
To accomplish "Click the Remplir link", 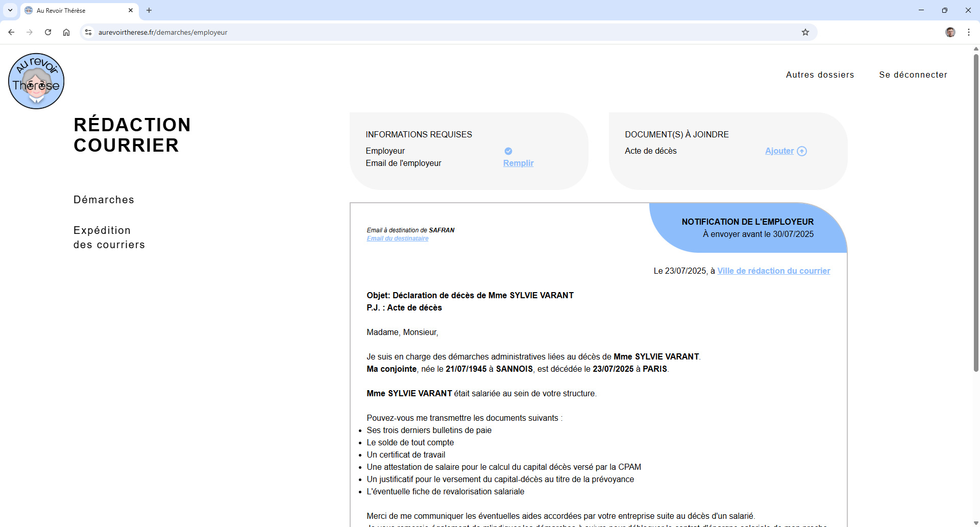I will pos(518,163).
